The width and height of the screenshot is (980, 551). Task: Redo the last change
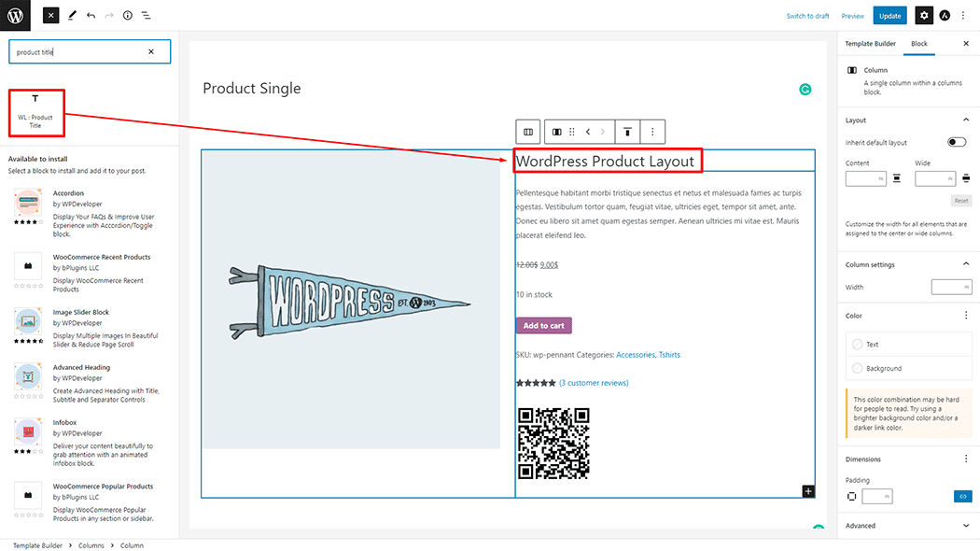[109, 16]
